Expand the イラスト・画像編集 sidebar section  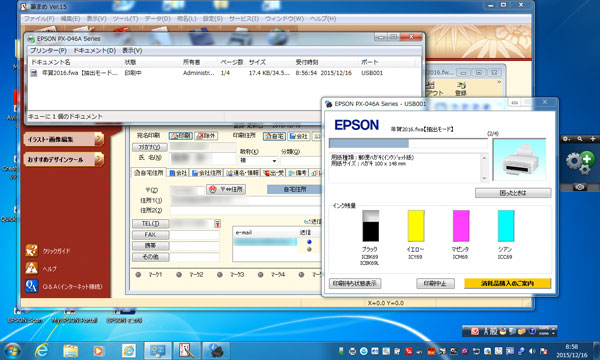click(64, 139)
